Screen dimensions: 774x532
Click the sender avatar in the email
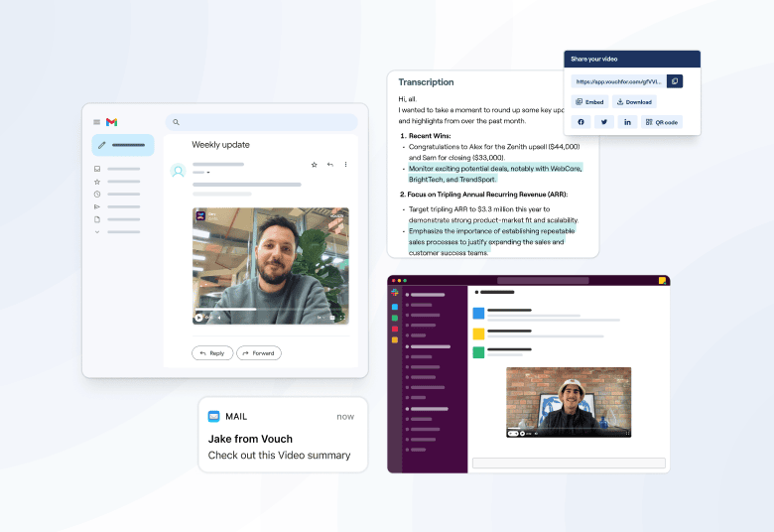click(178, 171)
